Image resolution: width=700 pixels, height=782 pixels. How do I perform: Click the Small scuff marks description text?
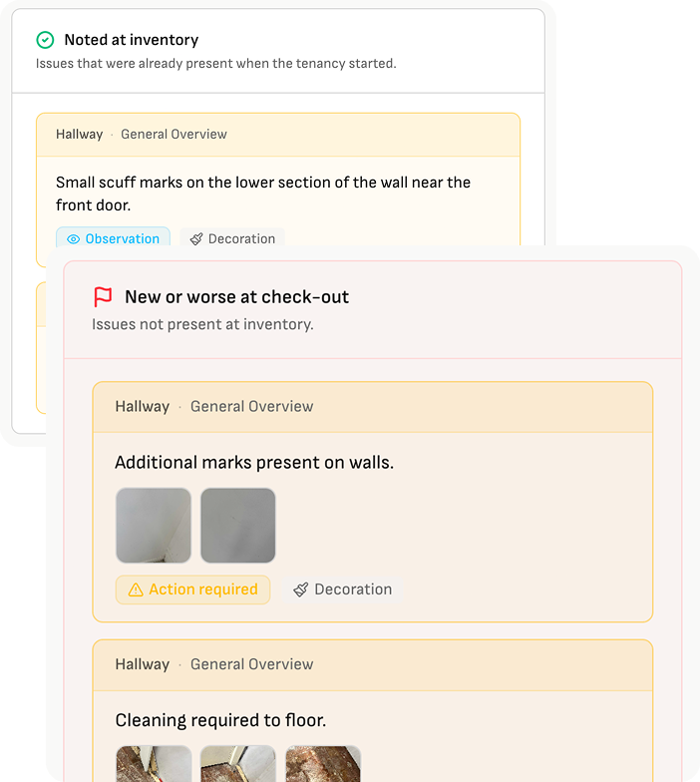pos(263,194)
